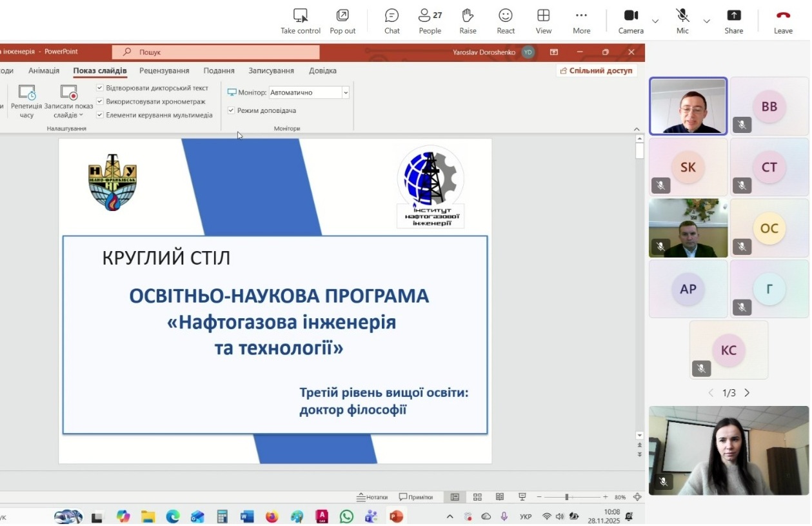Open the Chat panel in Teams
This screenshot has width=812, height=526.
click(391, 20)
